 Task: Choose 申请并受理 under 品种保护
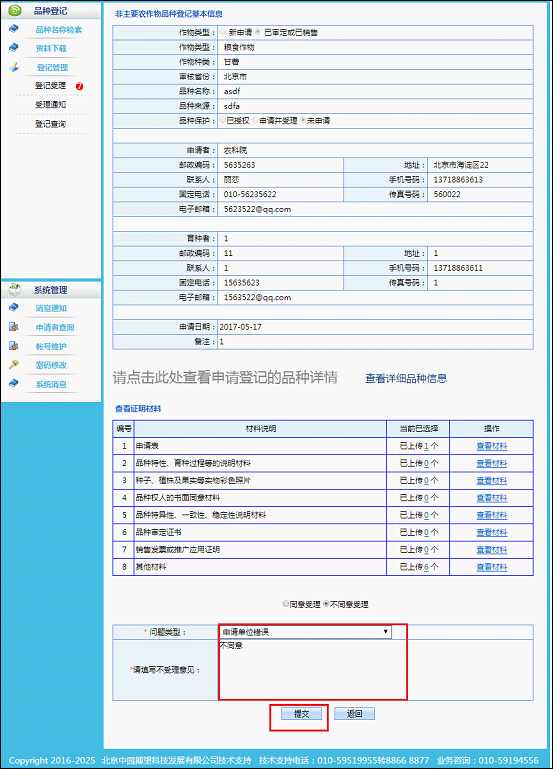pos(255,120)
